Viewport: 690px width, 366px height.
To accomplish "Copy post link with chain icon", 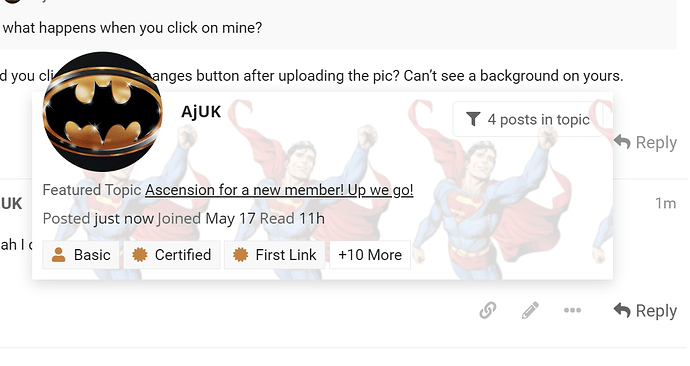I will [488, 310].
